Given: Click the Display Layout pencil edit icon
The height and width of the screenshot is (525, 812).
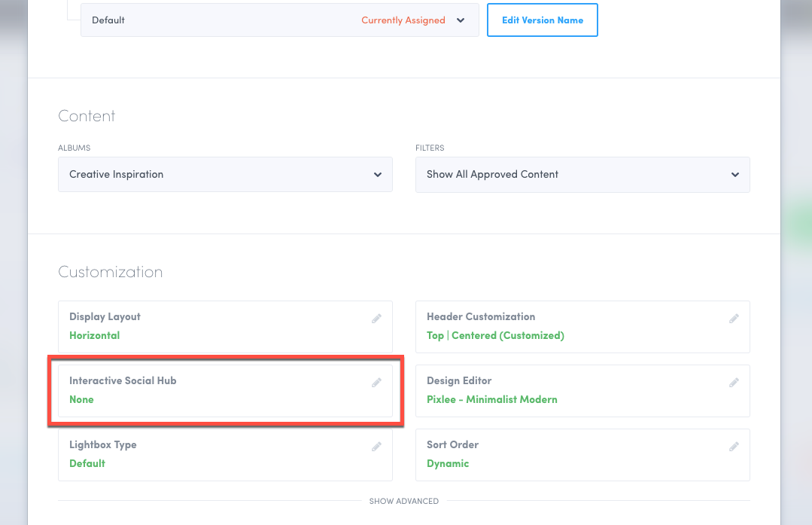Looking at the screenshot, I should 376,319.
